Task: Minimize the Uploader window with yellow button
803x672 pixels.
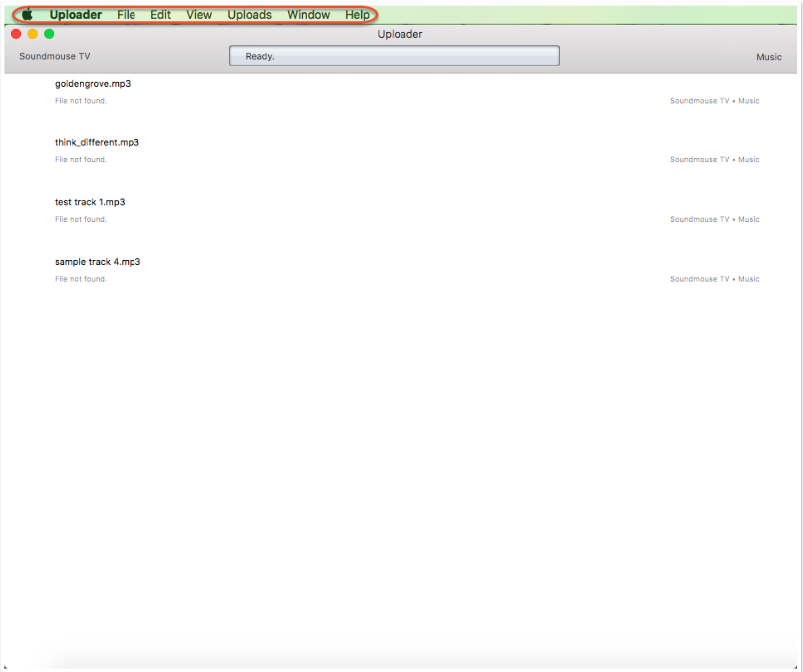Action: [x=32, y=34]
